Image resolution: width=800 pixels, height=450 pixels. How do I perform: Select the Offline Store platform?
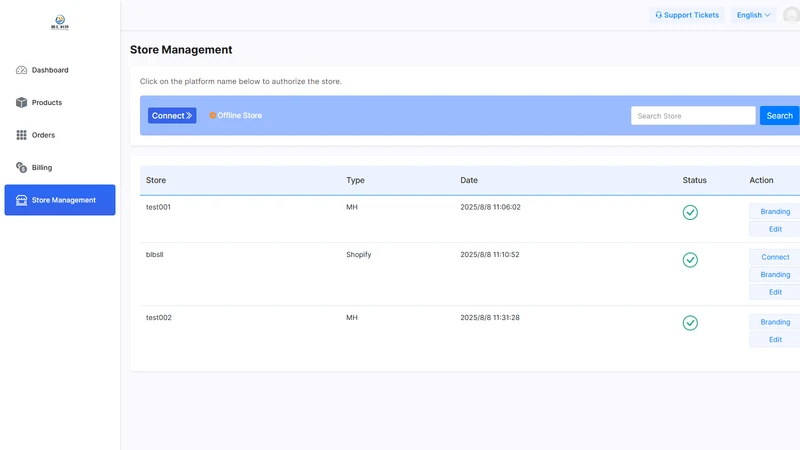click(x=236, y=115)
